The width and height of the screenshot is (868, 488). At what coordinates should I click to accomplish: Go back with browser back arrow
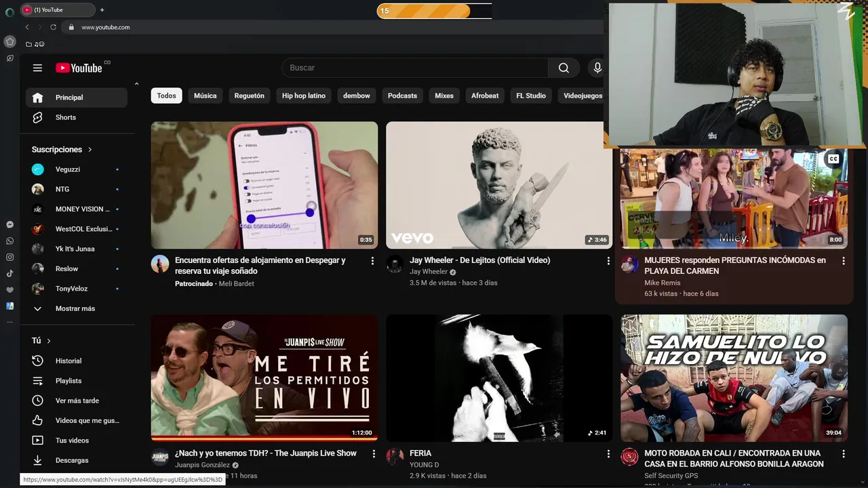[27, 27]
